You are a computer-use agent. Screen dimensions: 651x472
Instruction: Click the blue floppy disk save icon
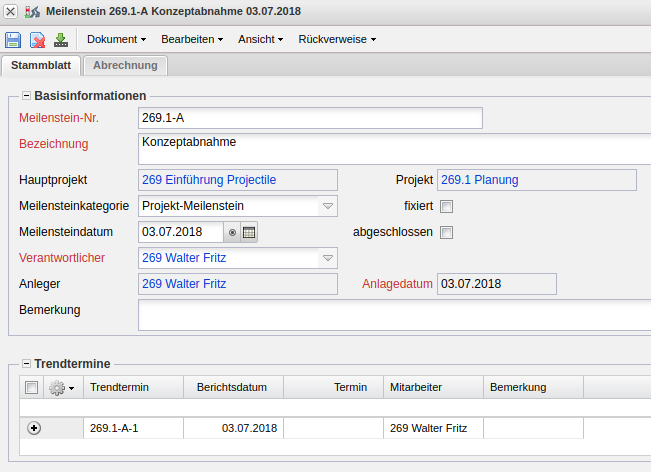[x=13, y=40]
